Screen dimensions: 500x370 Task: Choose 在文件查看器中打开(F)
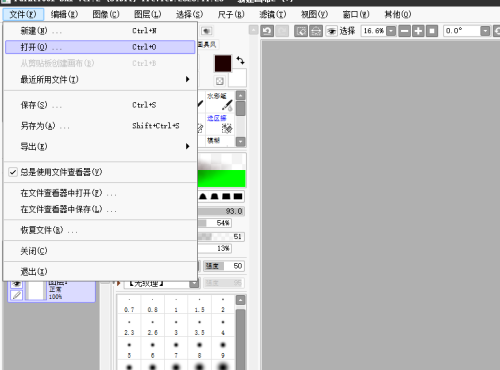[x=100, y=193]
